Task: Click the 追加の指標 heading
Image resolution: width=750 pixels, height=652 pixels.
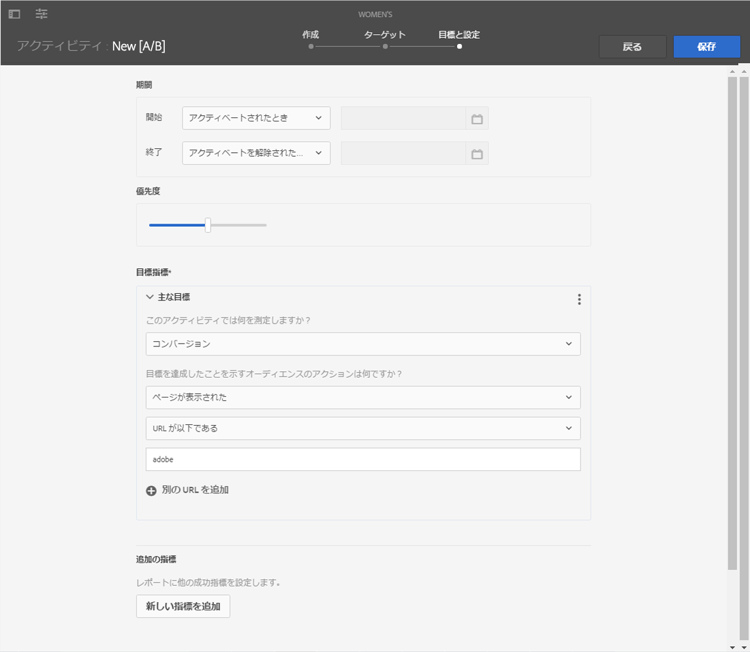Action: coord(156,559)
